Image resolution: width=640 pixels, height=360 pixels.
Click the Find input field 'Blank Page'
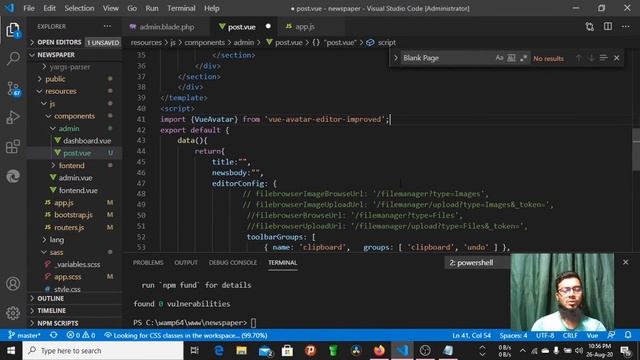click(446, 58)
